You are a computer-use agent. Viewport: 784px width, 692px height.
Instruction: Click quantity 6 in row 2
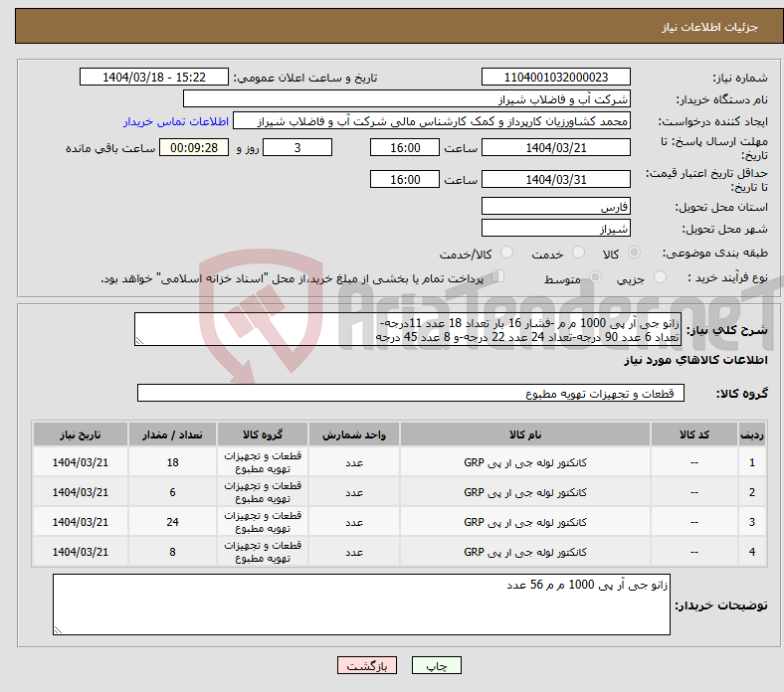[x=172, y=491]
